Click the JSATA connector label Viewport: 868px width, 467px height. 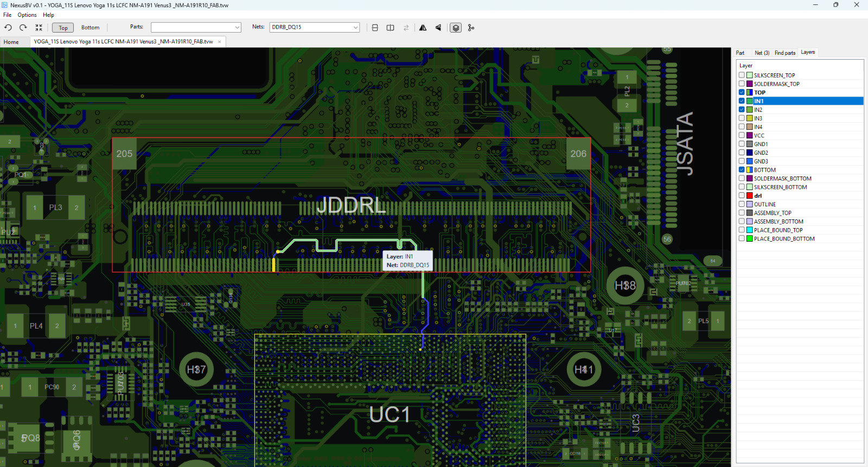pos(685,144)
